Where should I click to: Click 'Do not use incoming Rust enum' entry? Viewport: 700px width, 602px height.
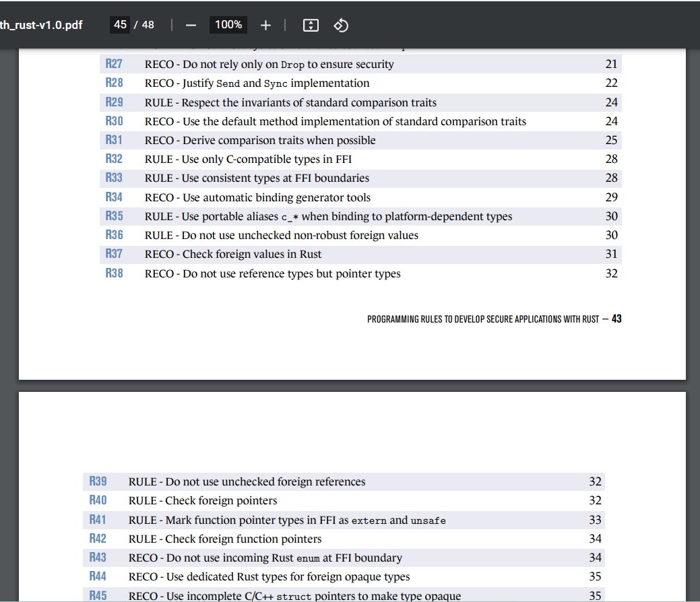click(x=265, y=558)
